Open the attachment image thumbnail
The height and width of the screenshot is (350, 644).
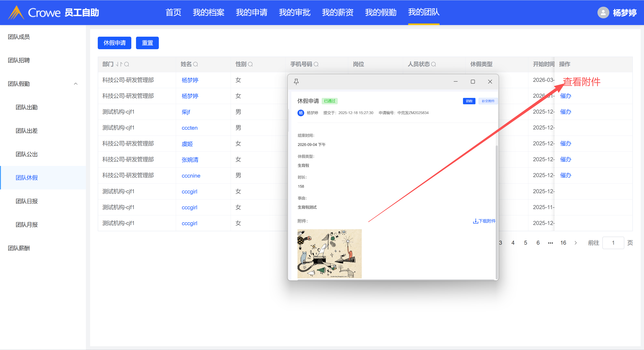329,254
